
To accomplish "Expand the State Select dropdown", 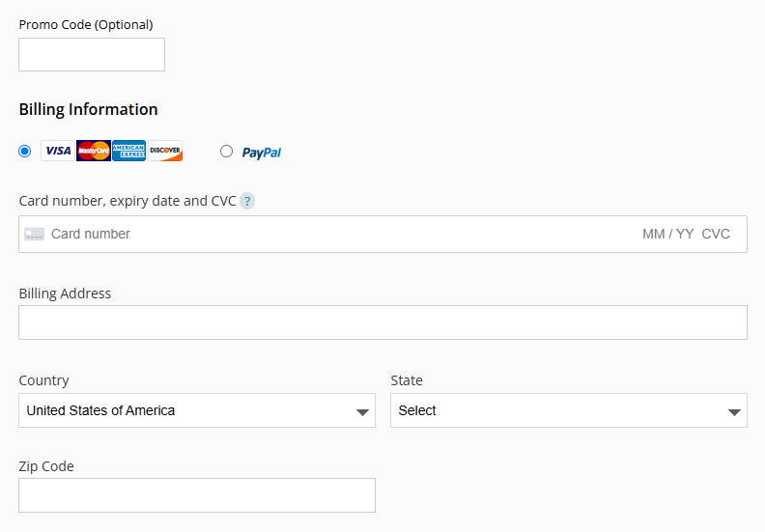I will (569, 410).
